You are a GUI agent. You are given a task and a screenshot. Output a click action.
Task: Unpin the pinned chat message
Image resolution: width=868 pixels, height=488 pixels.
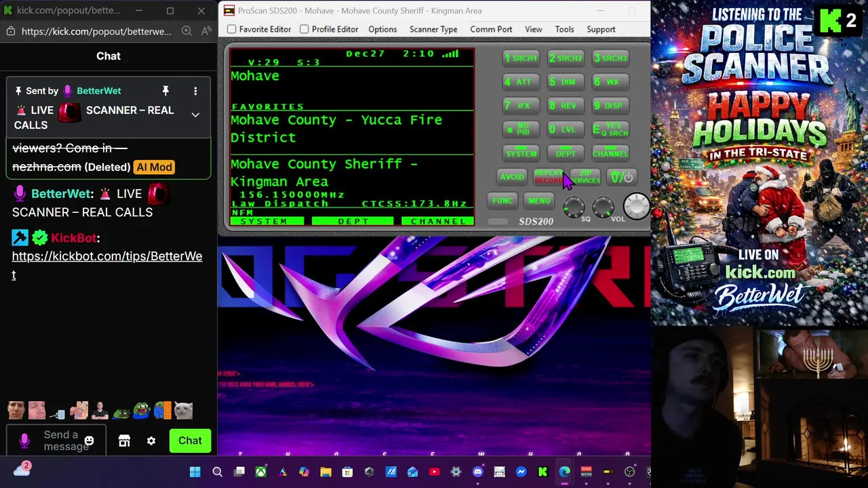(165, 91)
